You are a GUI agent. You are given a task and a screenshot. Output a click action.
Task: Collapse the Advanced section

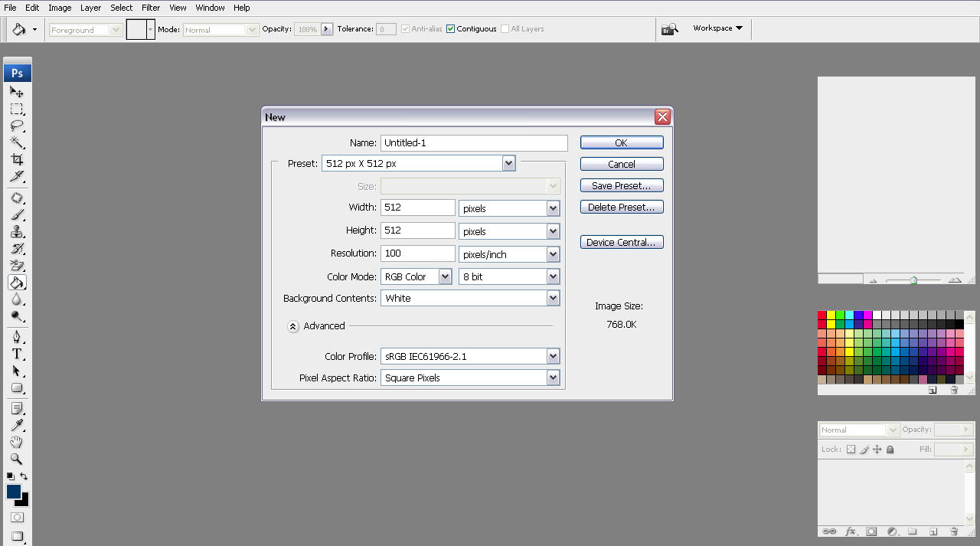click(x=293, y=326)
